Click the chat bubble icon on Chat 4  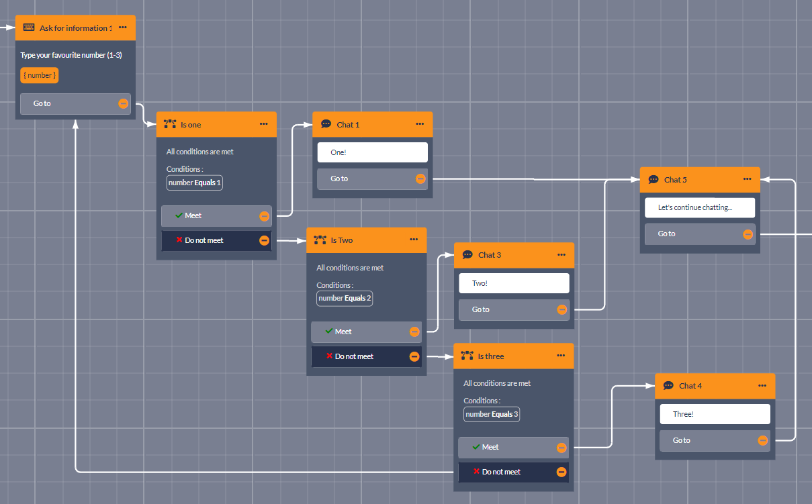pyautogui.click(x=668, y=386)
